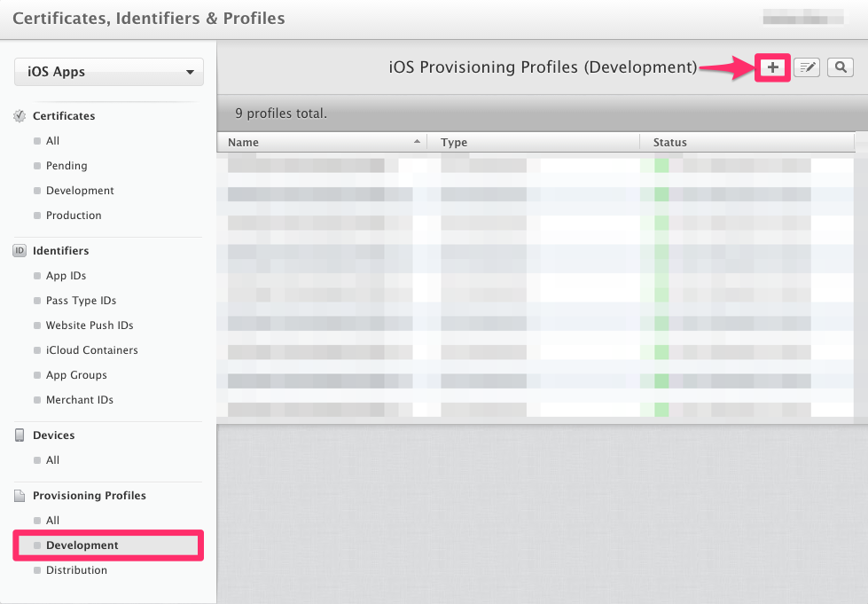868x604 pixels.
Task: Open the iOS Apps platform dropdown
Action: click(x=109, y=72)
